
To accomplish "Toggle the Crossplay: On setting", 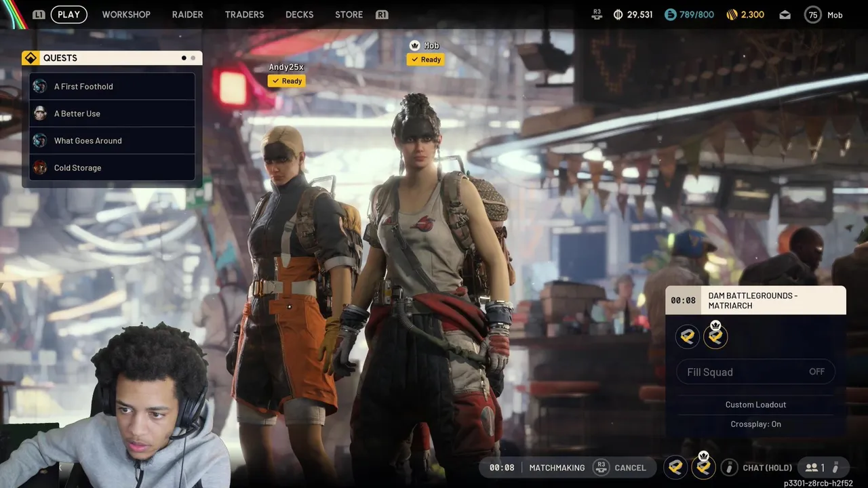I will tap(755, 424).
